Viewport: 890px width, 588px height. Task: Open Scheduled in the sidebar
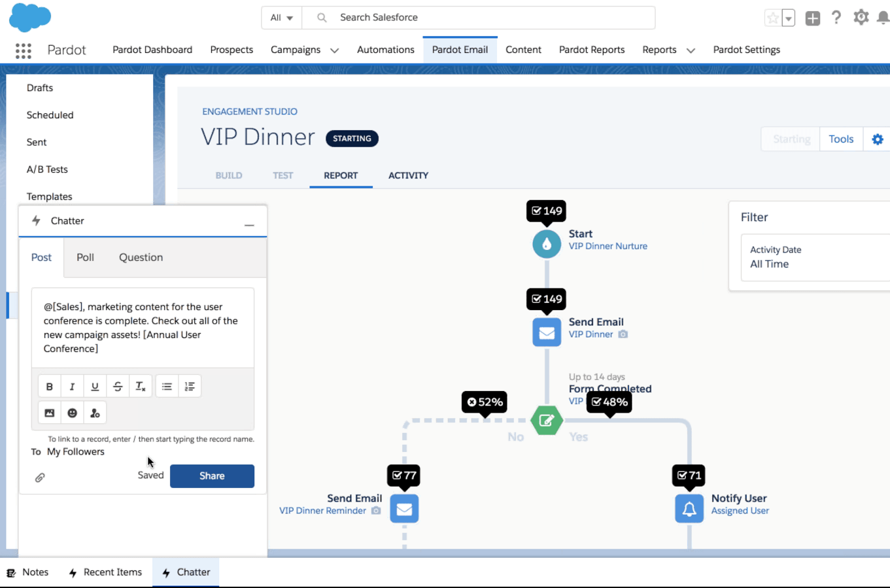tap(50, 115)
